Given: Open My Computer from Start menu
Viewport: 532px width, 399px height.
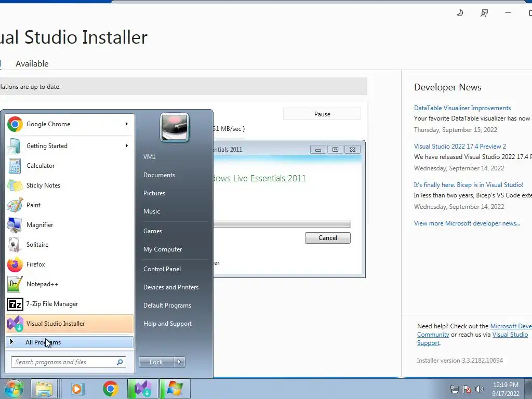Looking at the screenshot, I should [163, 249].
